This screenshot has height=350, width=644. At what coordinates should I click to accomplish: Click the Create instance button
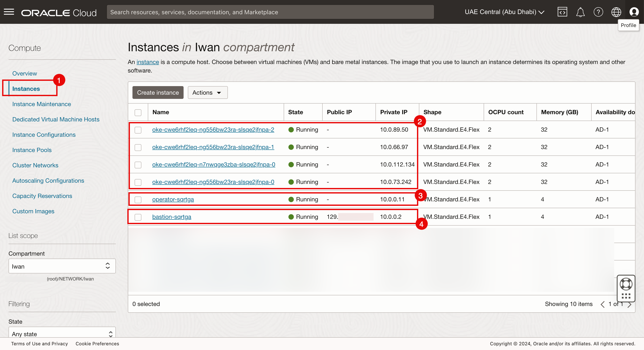point(158,93)
